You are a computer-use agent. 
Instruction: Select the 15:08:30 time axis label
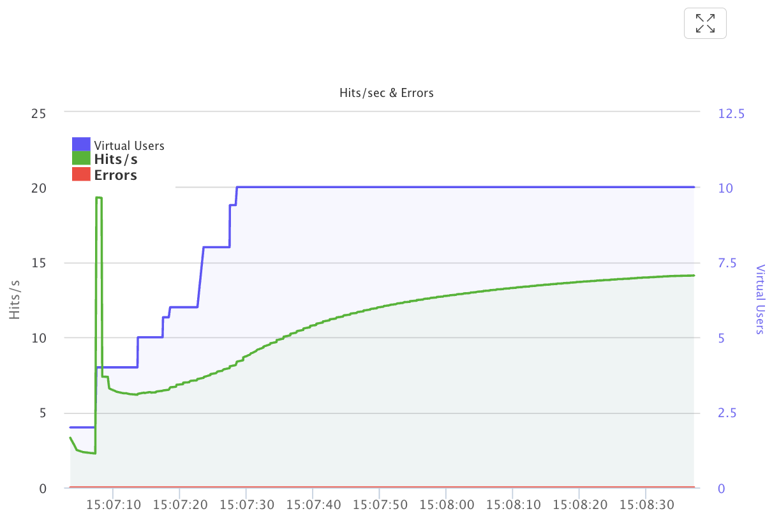point(646,505)
